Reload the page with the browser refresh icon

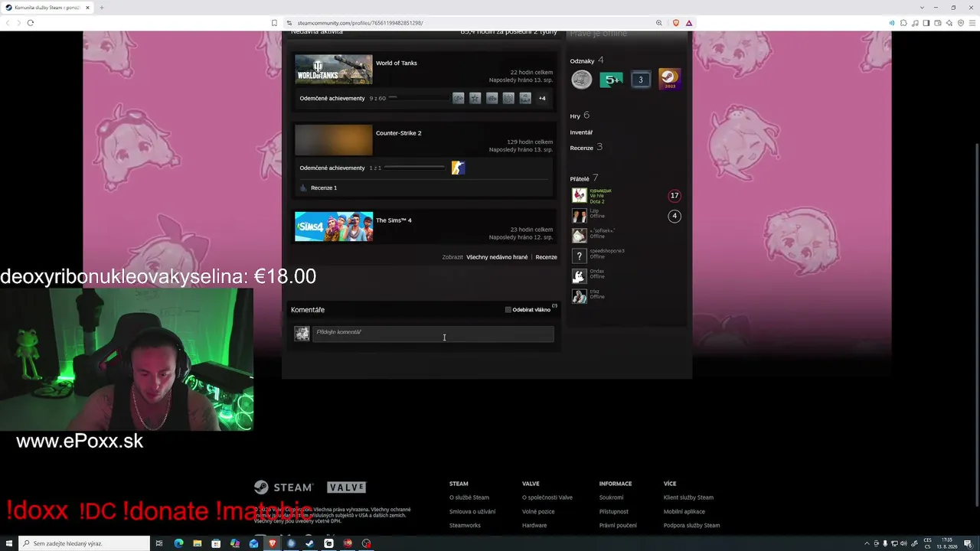click(31, 23)
